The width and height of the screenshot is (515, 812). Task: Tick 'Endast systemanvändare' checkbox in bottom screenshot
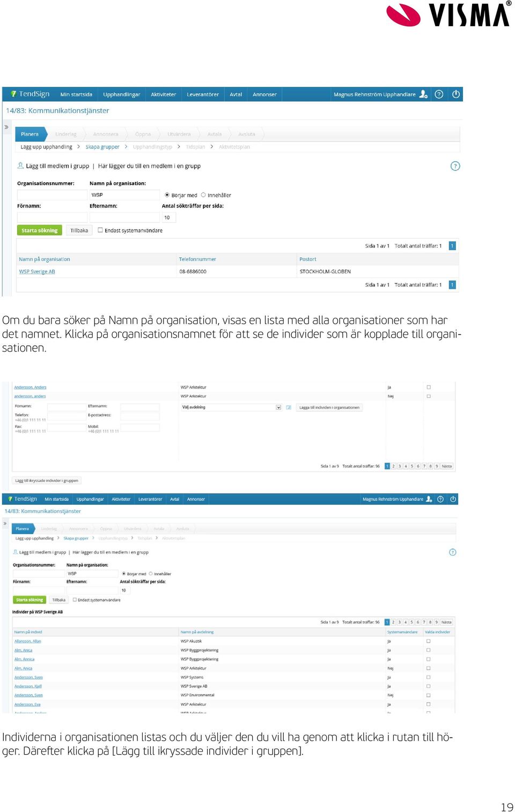75,600
